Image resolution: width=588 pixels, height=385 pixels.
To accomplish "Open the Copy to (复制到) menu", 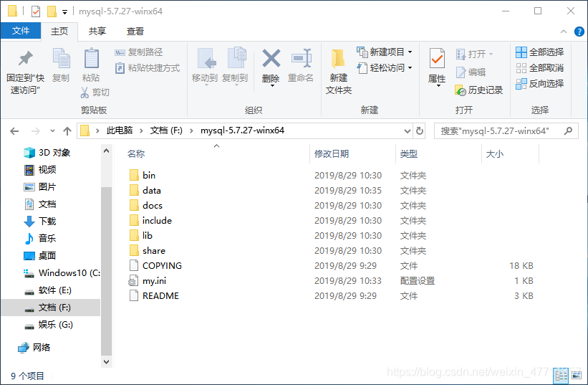I will point(235,67).
